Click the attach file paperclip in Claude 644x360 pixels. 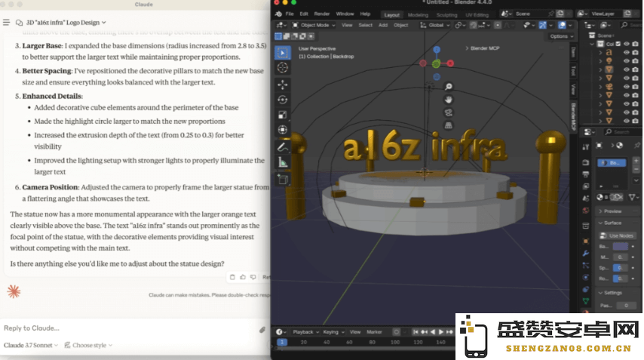point(262,330)
